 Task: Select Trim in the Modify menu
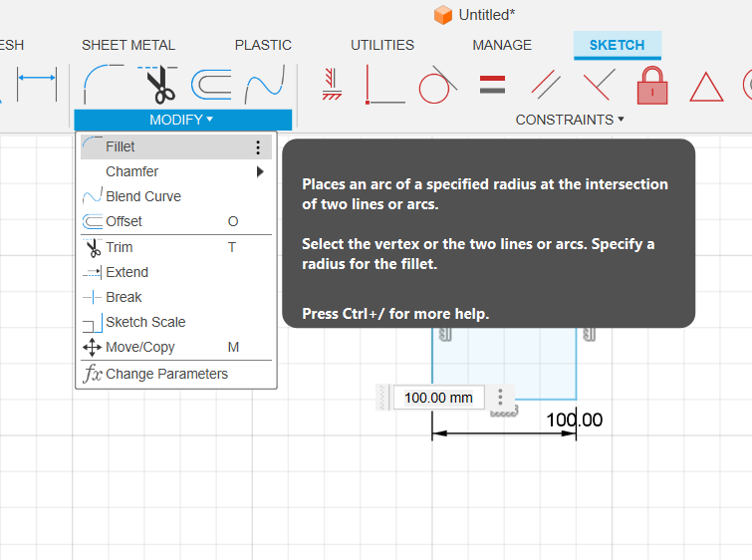click(176, 247)
